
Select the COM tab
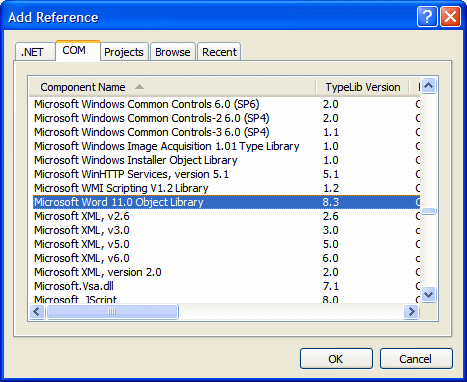pyautogui.click(x=78, y=51)
